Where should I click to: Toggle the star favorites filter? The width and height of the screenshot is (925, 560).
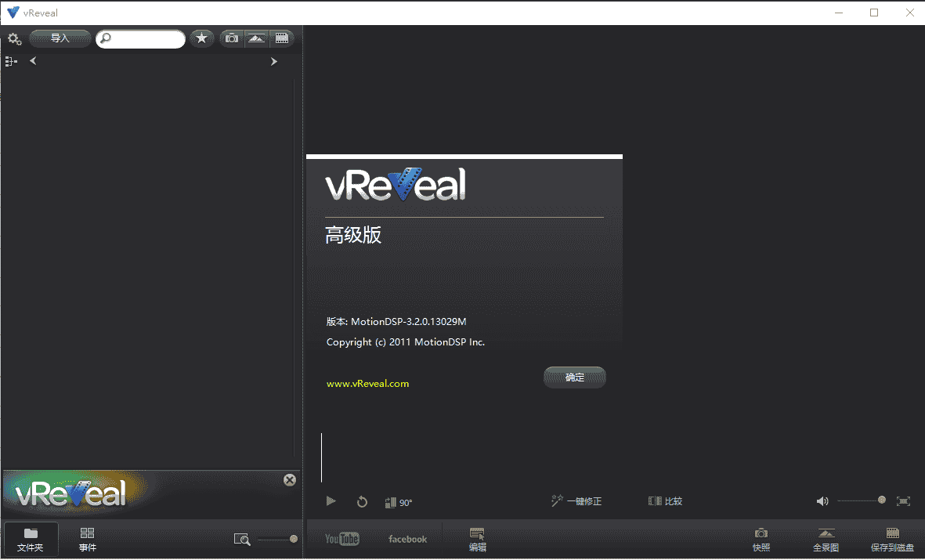(x=201, y=38)
